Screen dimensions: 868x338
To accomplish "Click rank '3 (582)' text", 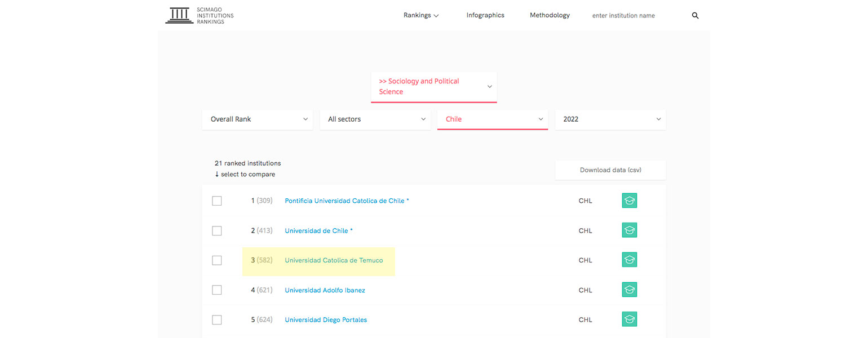I will point(262,260).
